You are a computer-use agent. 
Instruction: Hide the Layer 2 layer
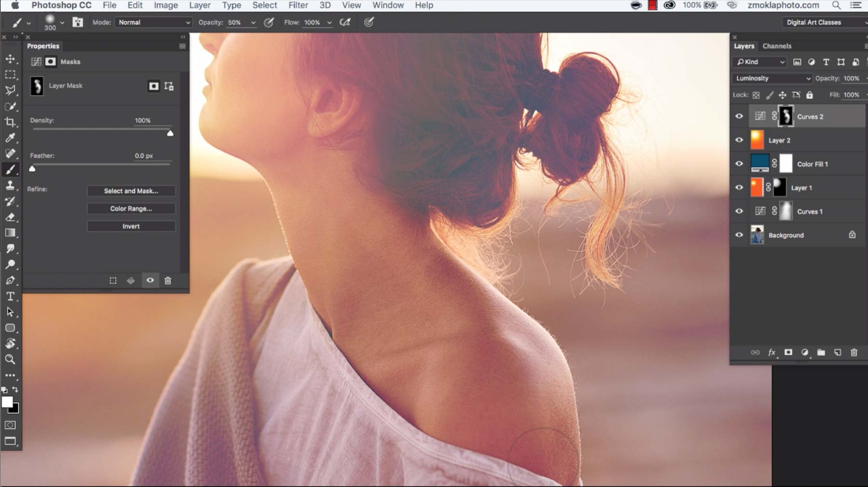pos(739,140)
